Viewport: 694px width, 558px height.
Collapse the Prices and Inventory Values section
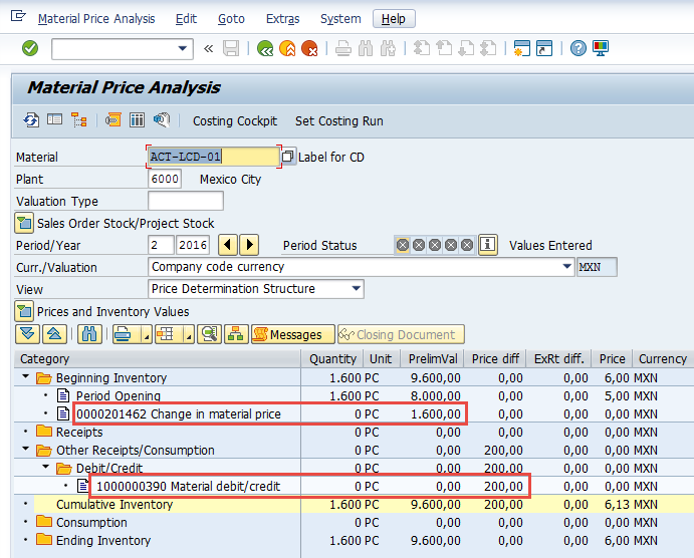tap(24, 311)
